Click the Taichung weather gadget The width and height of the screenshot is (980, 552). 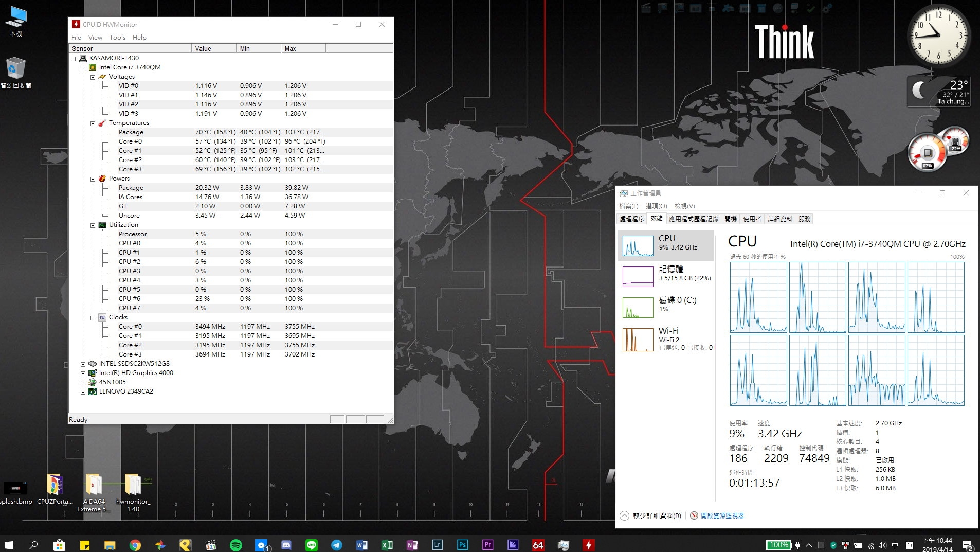939,92
